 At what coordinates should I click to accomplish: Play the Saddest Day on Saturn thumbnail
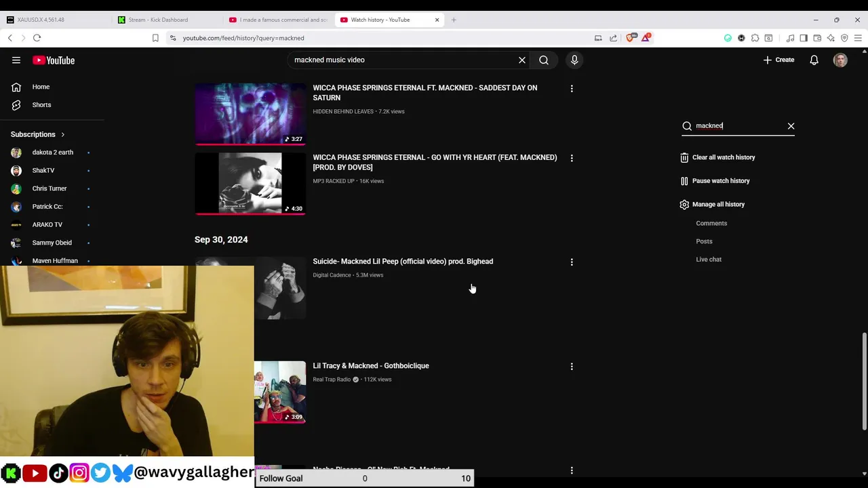250,114
